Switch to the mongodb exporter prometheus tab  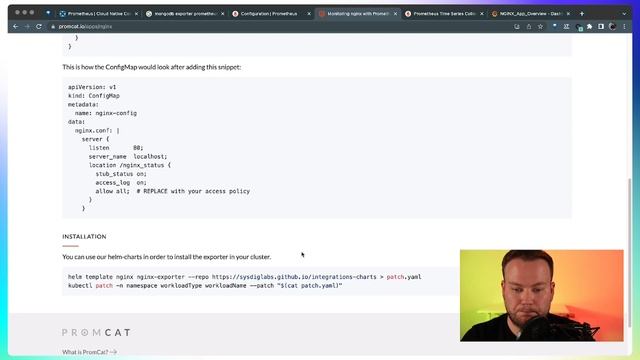coord(185,13)
